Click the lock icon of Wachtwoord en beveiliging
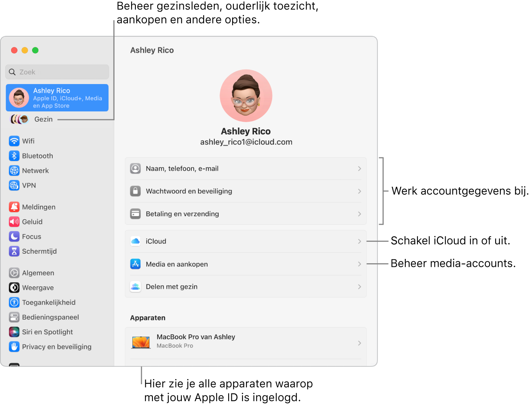Image resolution: width=532 pixels, height=406 pixels. coord(135,191)
